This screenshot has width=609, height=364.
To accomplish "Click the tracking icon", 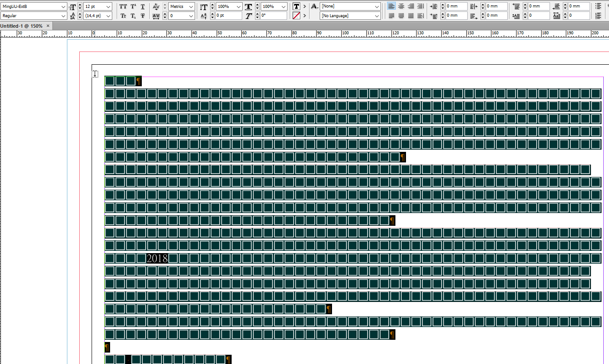I will click(156, 16).
